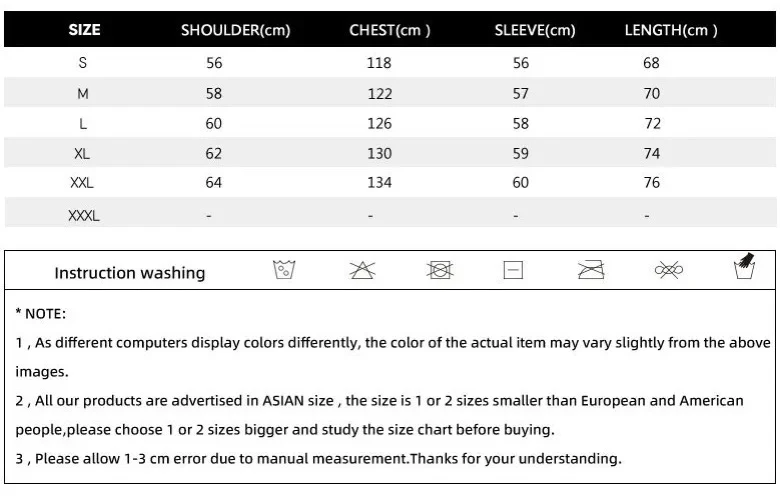Screen dimensions: 780x500
Task: Click the SHOULDER(cm) column header
Action: click(235, 30)
